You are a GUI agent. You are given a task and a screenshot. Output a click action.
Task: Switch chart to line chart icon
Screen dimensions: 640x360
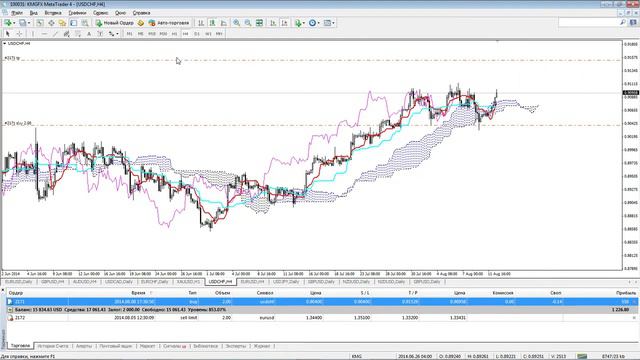(223, 23)
